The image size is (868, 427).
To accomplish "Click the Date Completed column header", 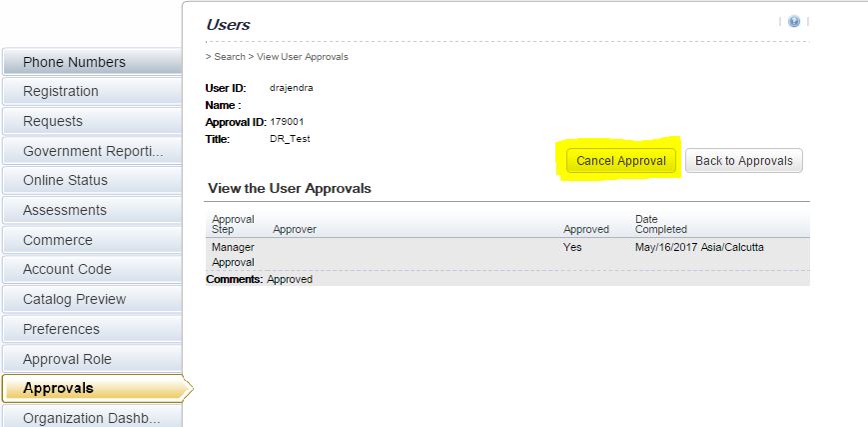I will tap(661, 224).
